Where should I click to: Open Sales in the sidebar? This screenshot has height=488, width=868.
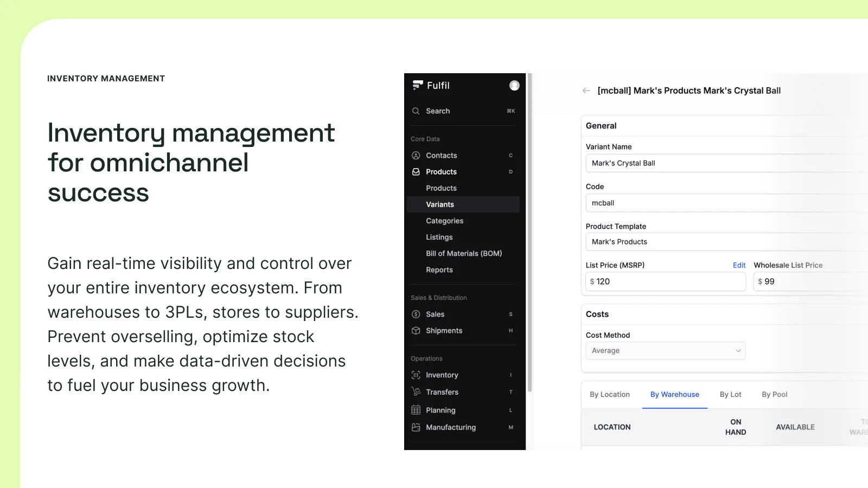(463, 314)
